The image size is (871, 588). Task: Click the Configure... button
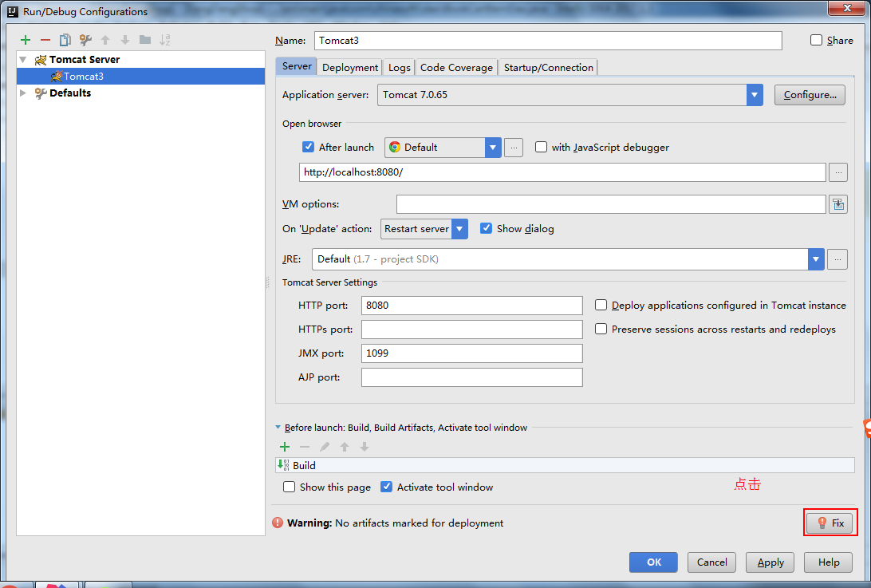[x=810, y=95]
